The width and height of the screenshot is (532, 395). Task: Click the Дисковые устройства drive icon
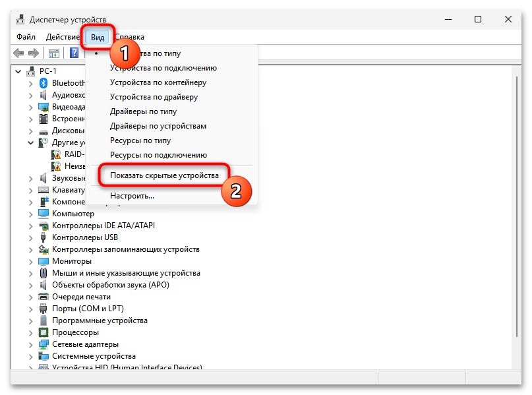44,131
